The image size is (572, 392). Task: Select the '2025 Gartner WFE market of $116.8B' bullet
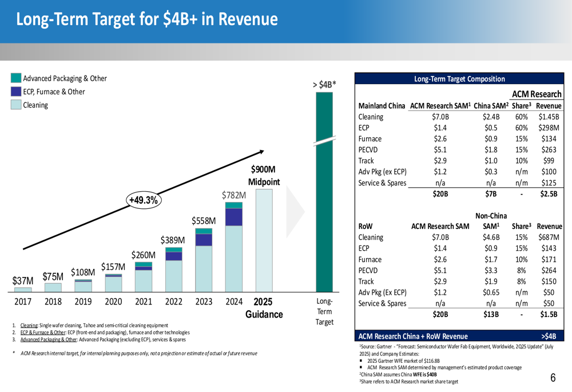[x=403, y=361]
